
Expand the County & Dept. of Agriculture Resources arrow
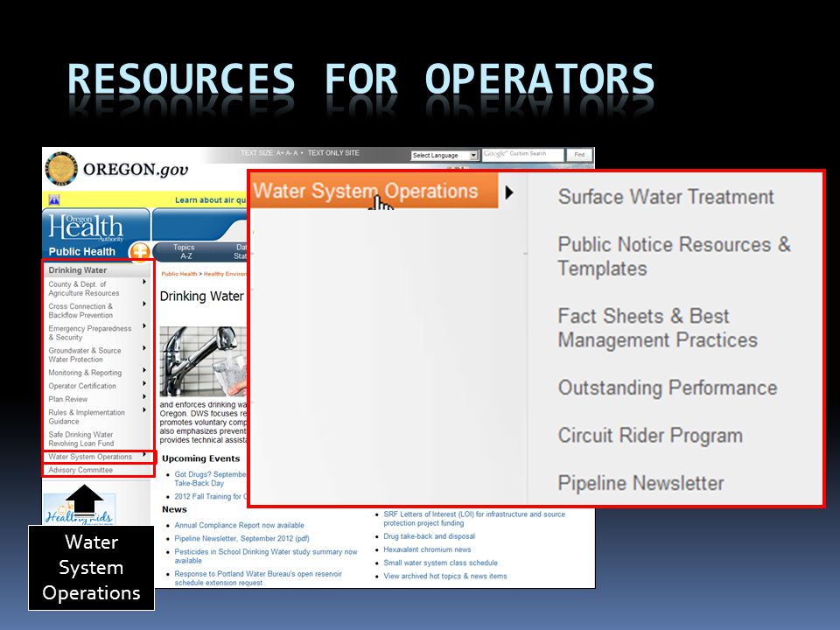(144, 282)
